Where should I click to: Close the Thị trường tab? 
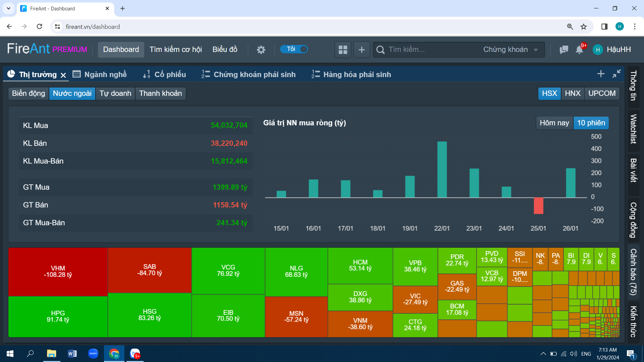63,75
